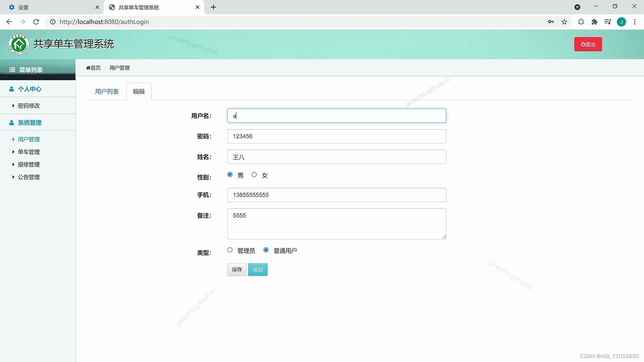Select the 编辑 tab
644x362 pixels.
point(139,92)
